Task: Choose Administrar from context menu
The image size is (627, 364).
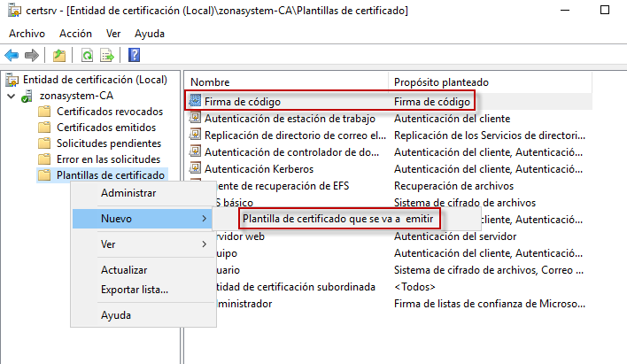Action: [128, 193]
